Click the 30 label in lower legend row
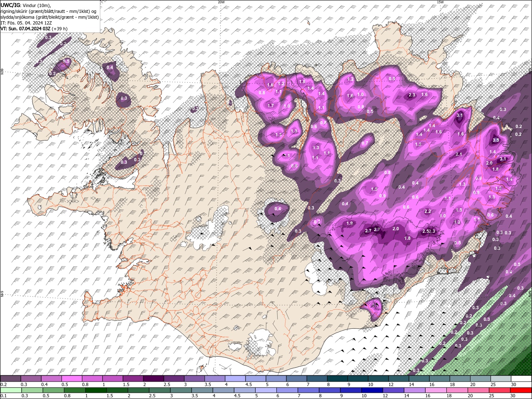Screen dimensions: 532x399 512,396
